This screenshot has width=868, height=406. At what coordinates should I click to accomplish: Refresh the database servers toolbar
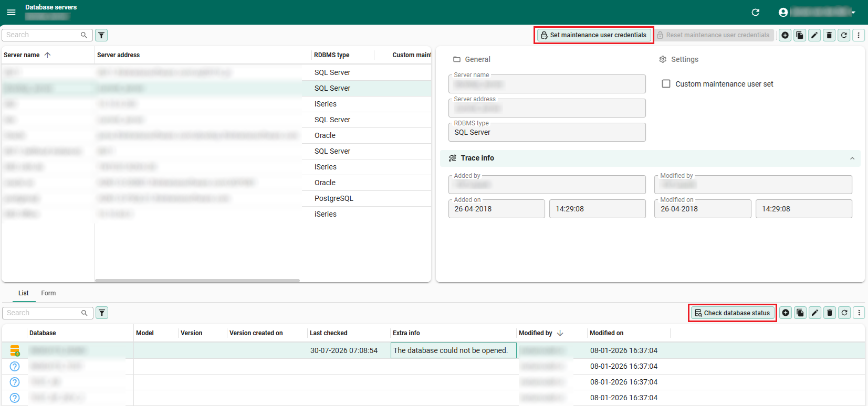point(844,35)
